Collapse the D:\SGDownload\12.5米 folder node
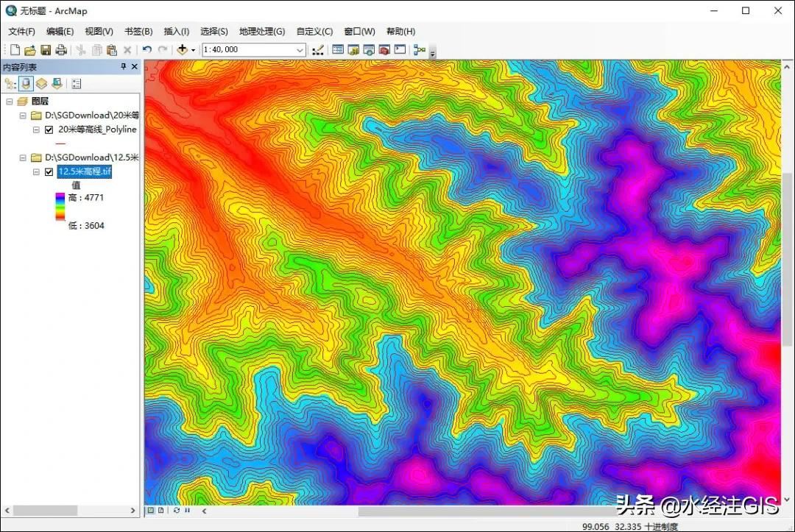795x532 pixels. pyautogui.click(x=23, y=157)
